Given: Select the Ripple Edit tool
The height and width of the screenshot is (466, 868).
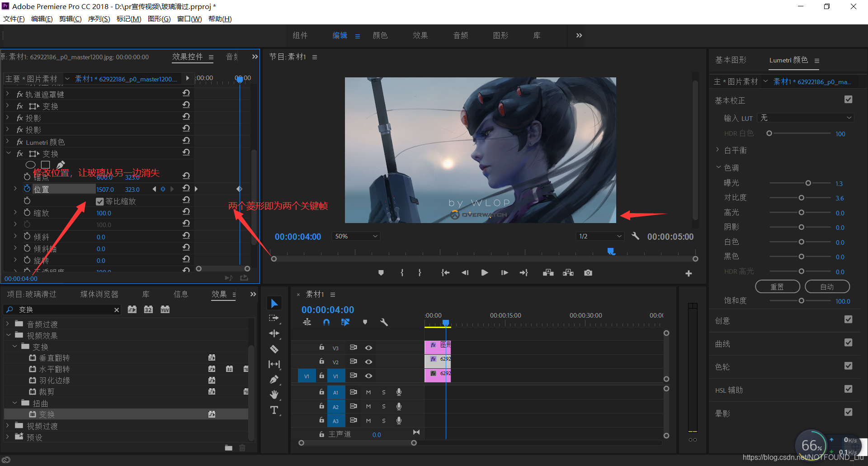Looking at the screenshot, I should tap(274, 334).
